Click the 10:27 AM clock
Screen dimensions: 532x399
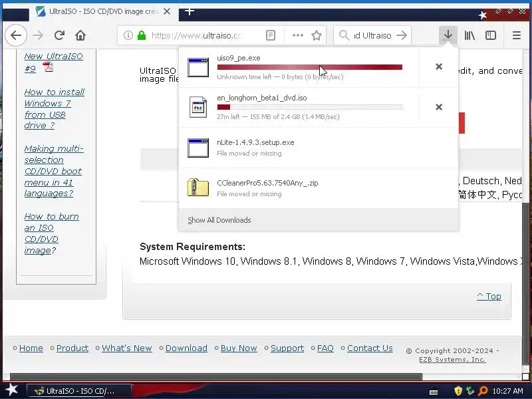click(507, 391)
